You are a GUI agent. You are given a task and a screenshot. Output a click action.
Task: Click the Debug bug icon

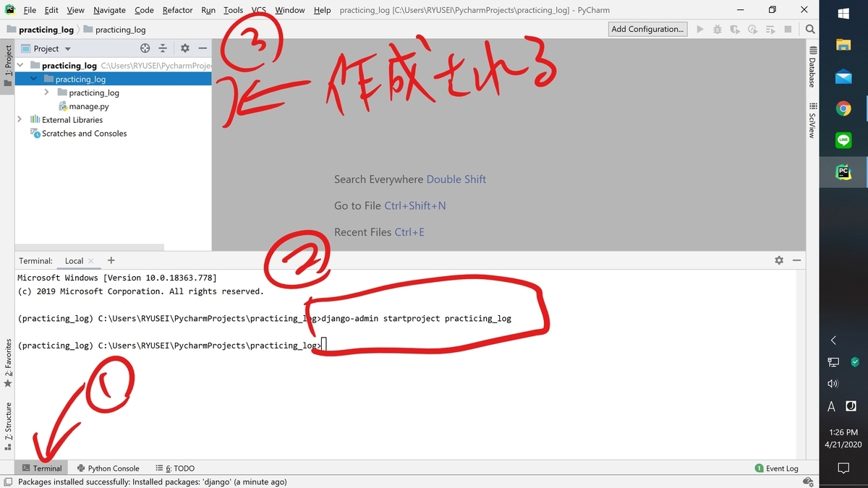717,30
